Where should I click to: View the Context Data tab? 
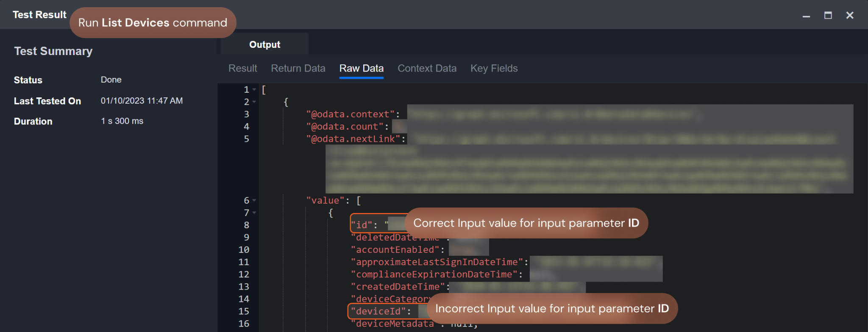coord(427,69)
